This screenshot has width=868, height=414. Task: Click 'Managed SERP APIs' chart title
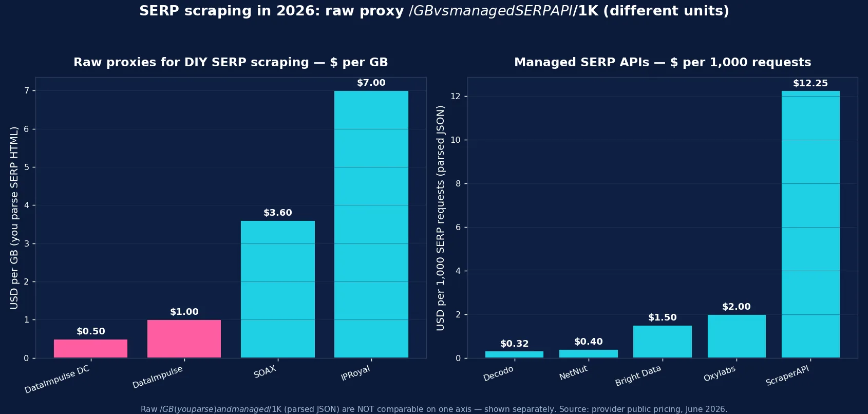click(663, 62)
